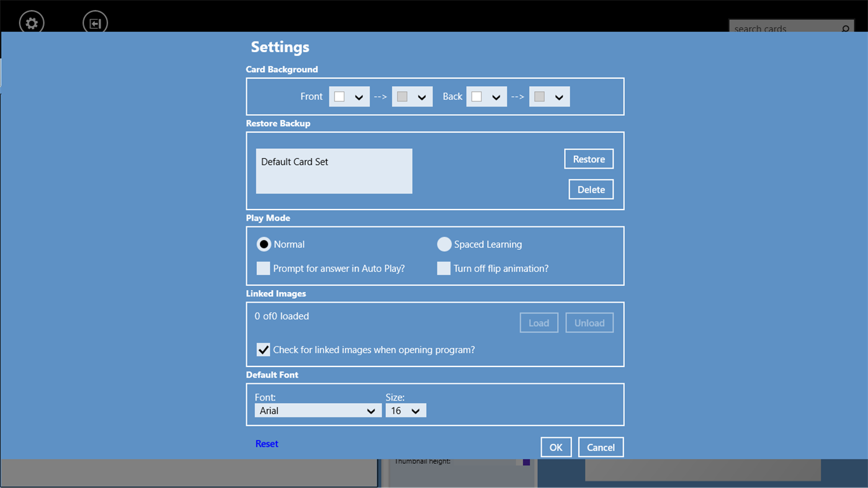Uncheck 'Check for linked images when opening program?'
This screenshot has height=488, width=868.
point(263,349)
